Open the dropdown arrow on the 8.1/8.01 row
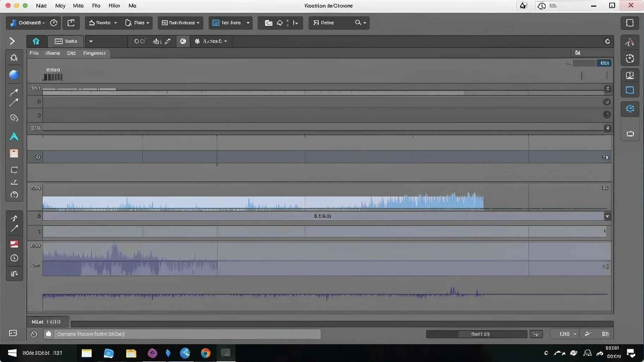This screenshot has width=644, height=362. (607, 216)
